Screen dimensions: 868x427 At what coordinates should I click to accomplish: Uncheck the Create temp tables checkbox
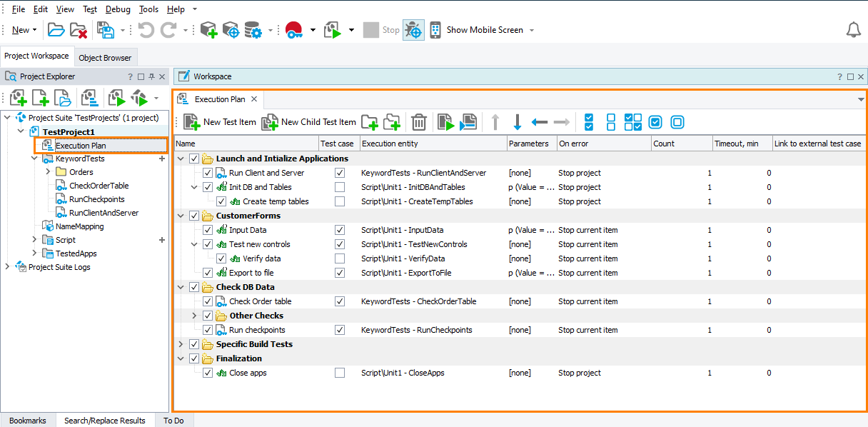coord(222,201)
